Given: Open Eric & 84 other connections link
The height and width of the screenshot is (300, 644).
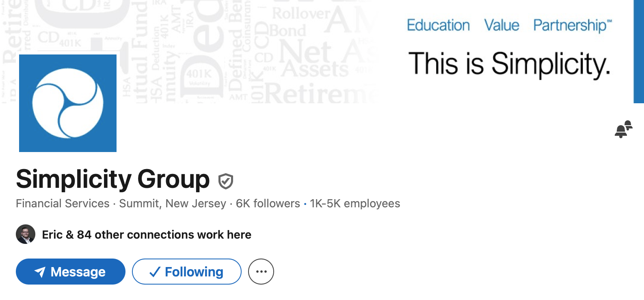Looking at the screenshot, I should (x=147, y=235).
